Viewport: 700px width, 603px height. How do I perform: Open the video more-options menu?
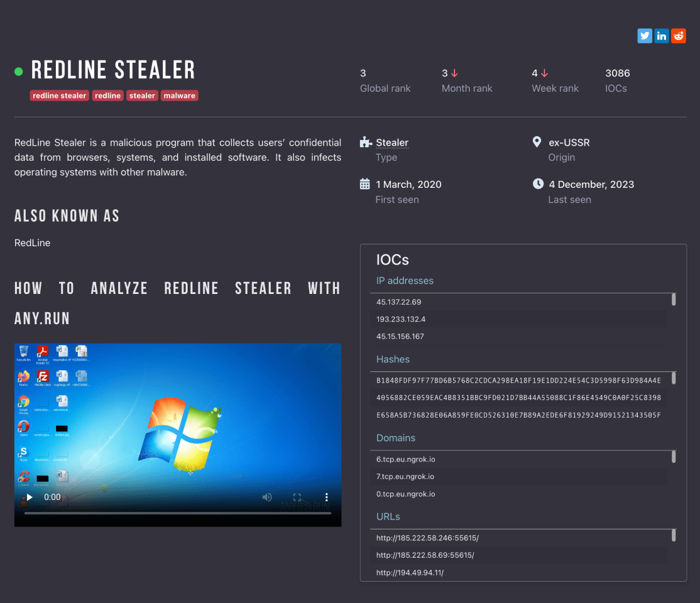(327, 497)
